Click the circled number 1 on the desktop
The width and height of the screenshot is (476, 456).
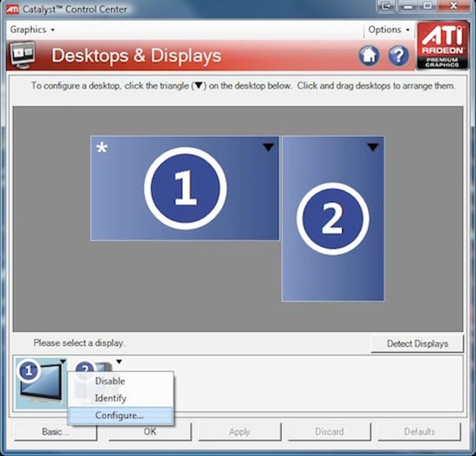(x=185, y=188)
